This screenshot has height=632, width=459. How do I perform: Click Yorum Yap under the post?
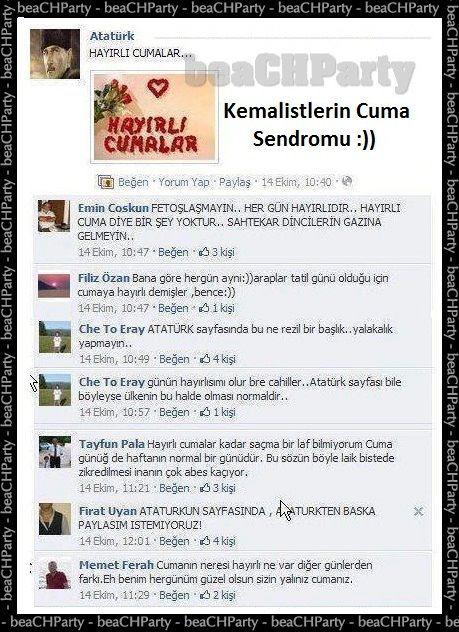click(x=184, y=182)
